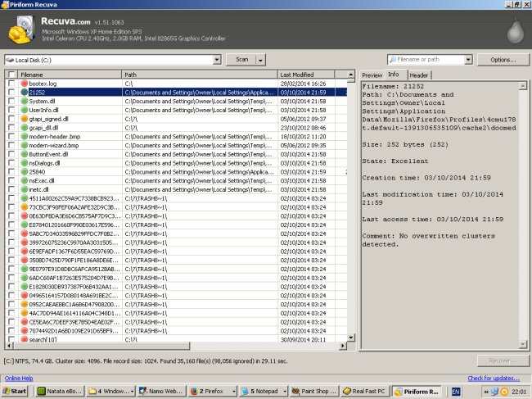Click the green status icon beside System.dll
Screen dimensions: 532x399
coord(24,101)
